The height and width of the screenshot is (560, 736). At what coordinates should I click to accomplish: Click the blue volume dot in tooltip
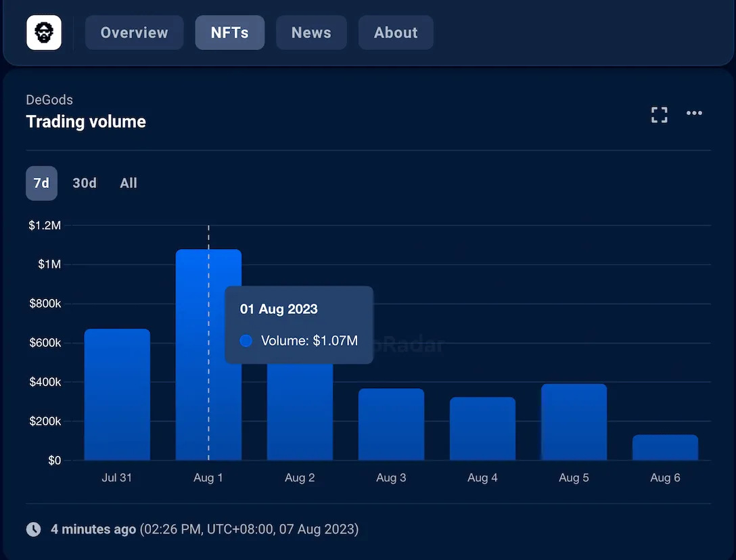coord(246,341)
